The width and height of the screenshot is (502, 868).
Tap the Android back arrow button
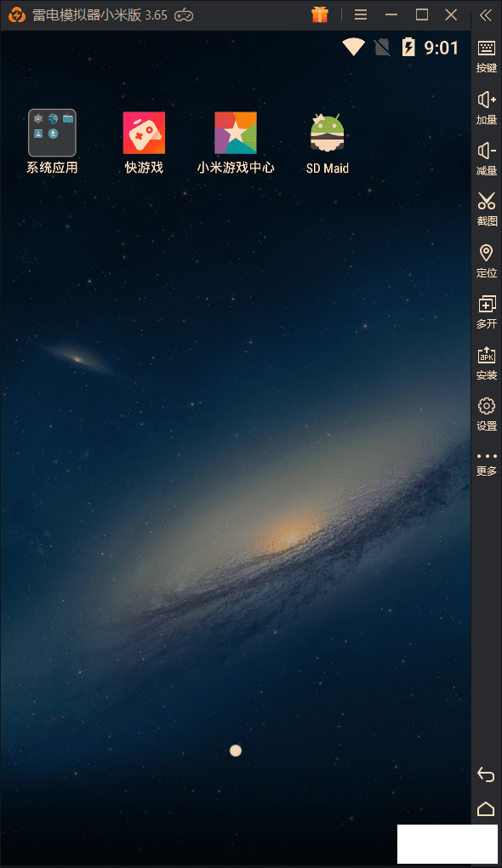click(x=486, y=774)
